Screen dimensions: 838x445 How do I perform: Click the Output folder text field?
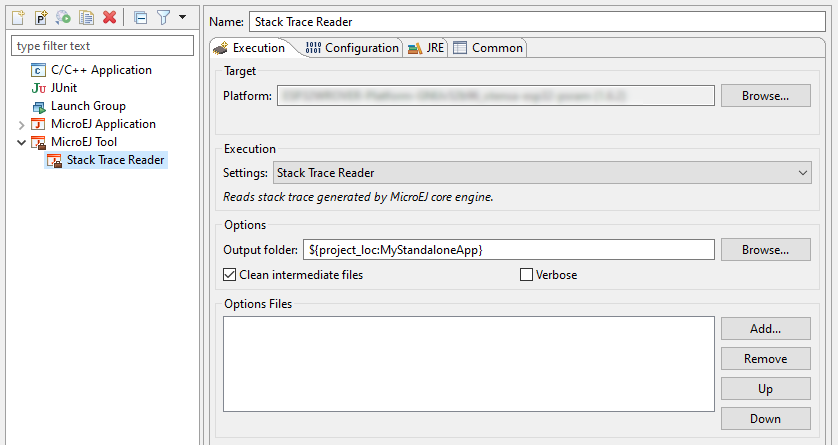[508, 250]
